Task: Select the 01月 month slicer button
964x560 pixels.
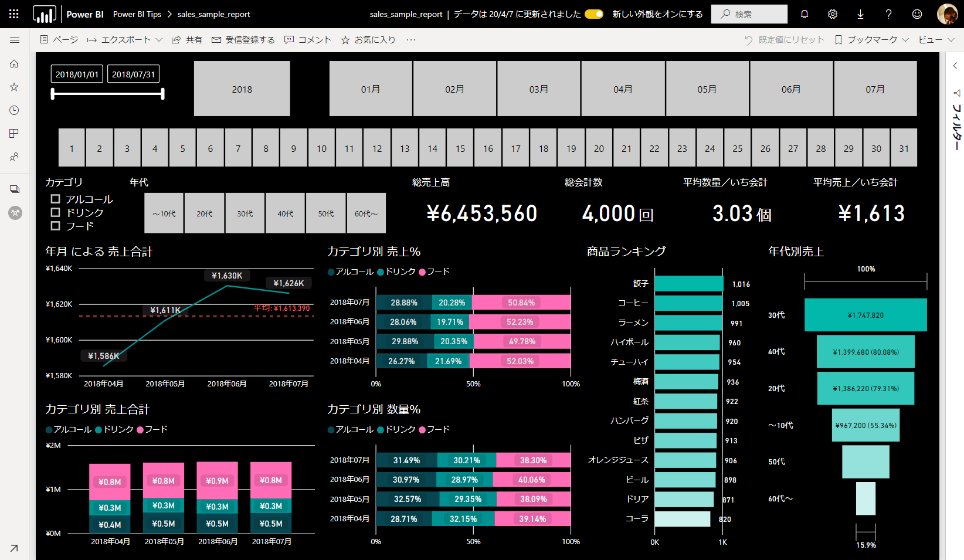Action: [371, 89]
